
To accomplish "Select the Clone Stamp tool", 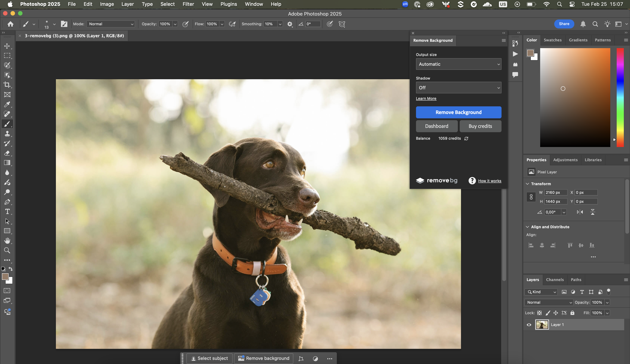I will tap(7, 134).
